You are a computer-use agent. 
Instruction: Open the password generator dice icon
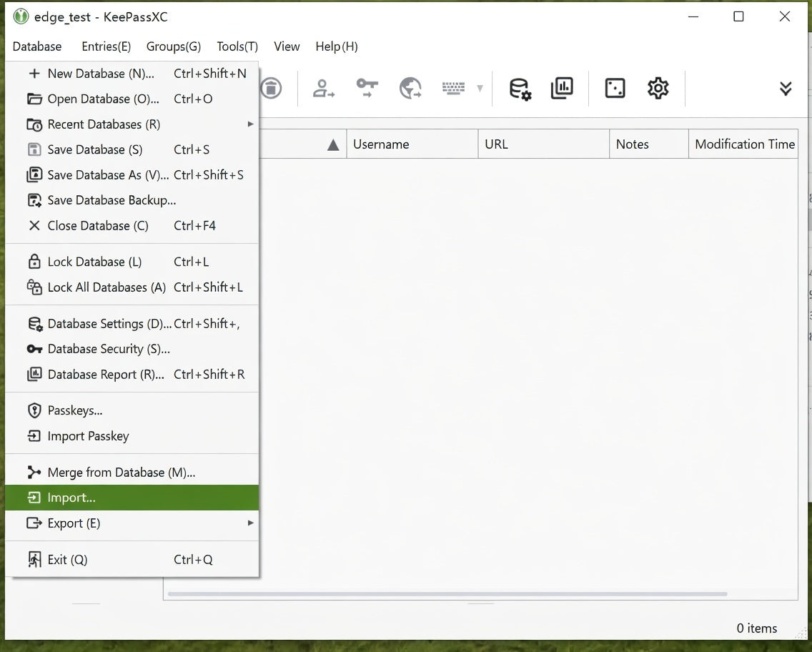[615, 88]
